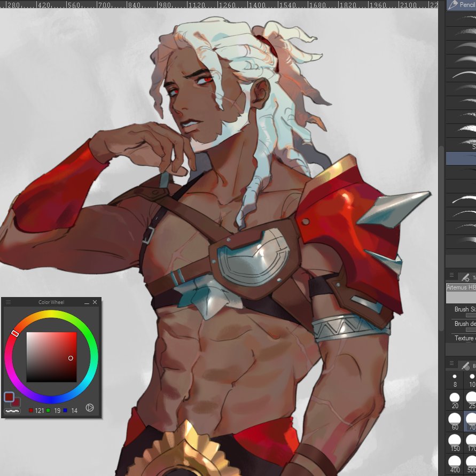The image size is (476, 476).
Task: Select the main drawing color swatch
Action: [9, 397]
